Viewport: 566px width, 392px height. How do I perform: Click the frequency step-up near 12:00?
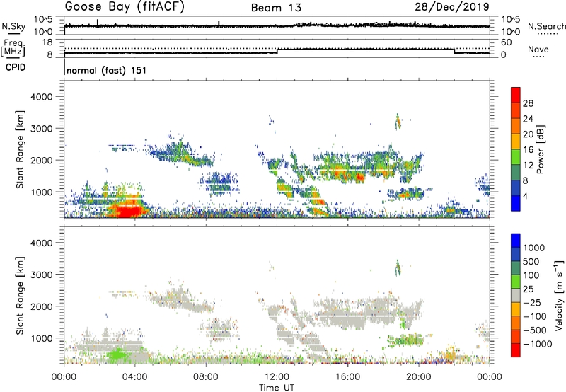point(277,51)
